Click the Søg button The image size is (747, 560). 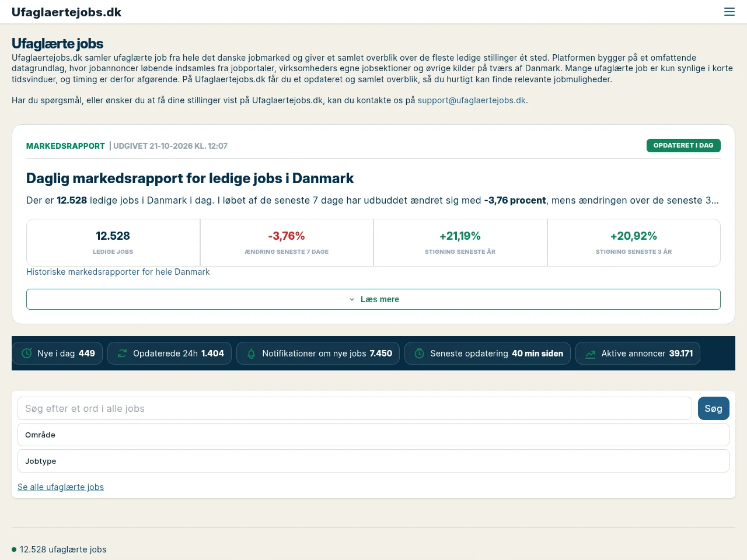coord(713,408)
